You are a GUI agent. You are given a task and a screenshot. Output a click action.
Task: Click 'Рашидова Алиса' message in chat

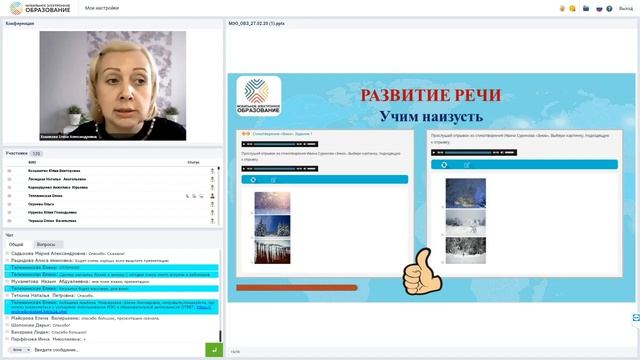coord(90,260)
